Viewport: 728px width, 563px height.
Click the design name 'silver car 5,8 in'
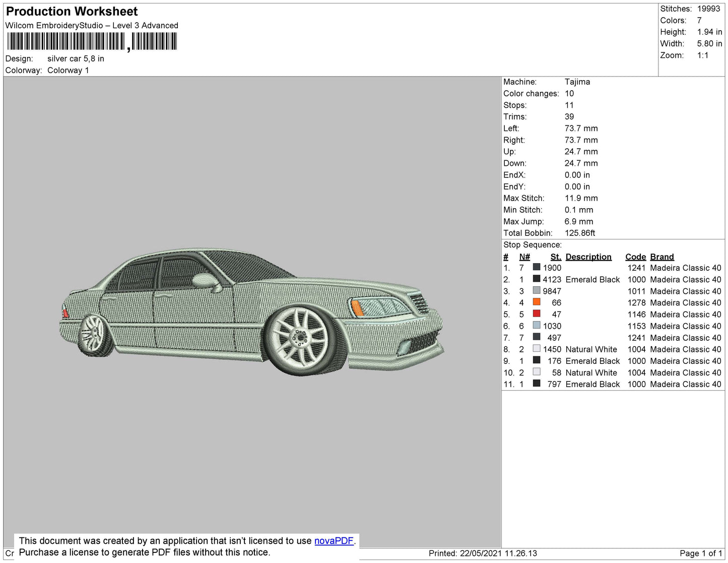click(x=76, y=58)
